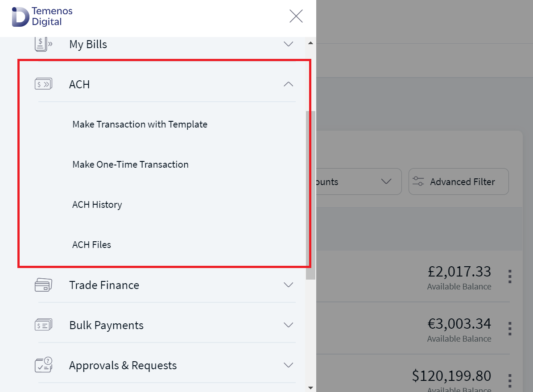Expand the Trade Finance chevron
533x392 pixels.
288,285
